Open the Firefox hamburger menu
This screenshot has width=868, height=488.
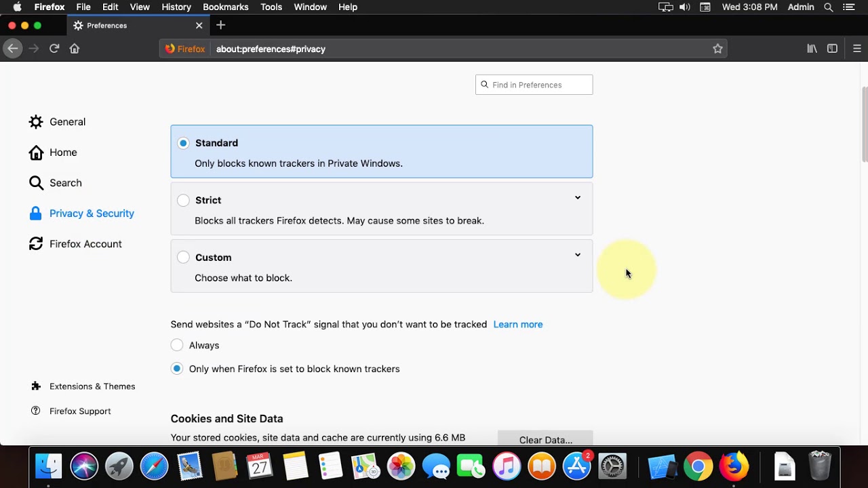(857, 49)
